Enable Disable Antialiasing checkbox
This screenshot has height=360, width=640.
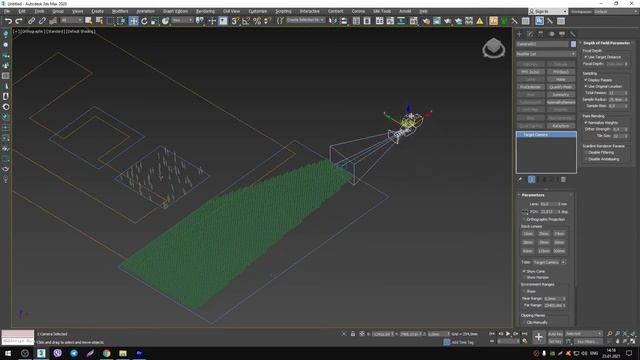tap(586, 159)
